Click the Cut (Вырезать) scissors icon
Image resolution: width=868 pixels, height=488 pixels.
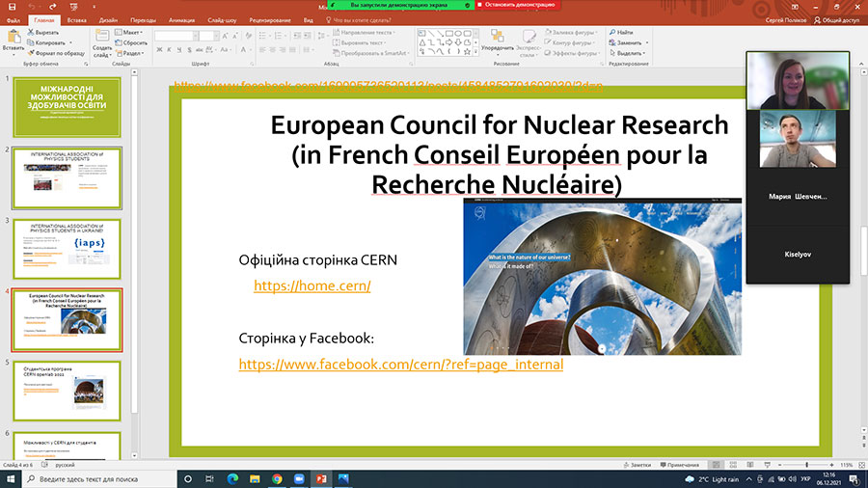[x=31, y=32]
